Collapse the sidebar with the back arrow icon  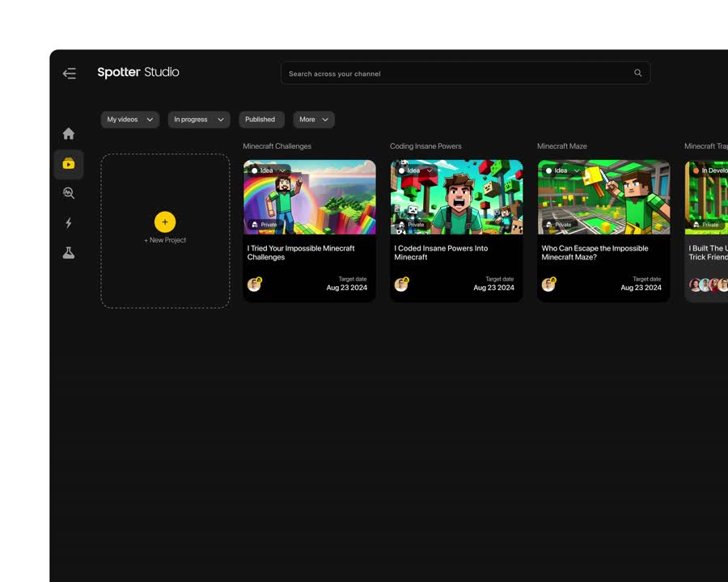70,74
